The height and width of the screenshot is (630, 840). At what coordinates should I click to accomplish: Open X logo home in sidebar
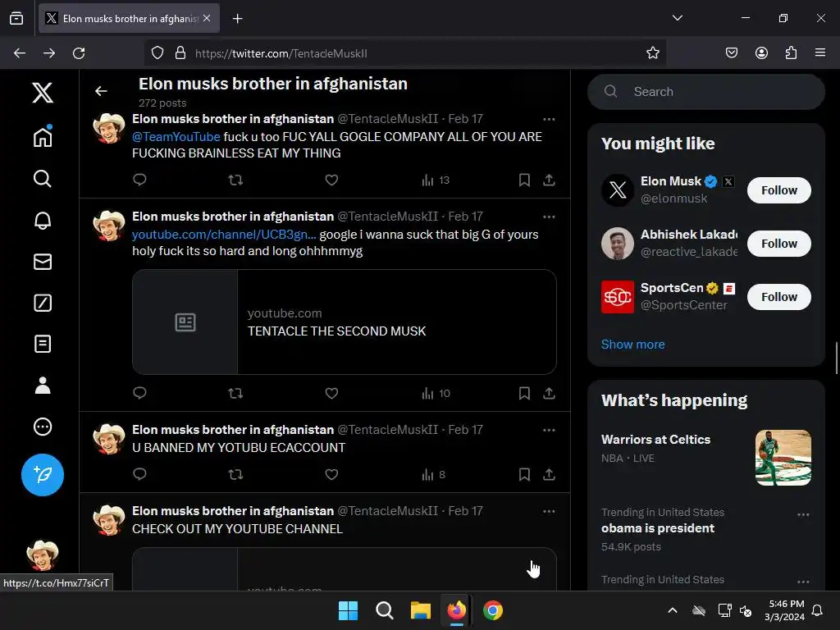(x=43, y=93)
